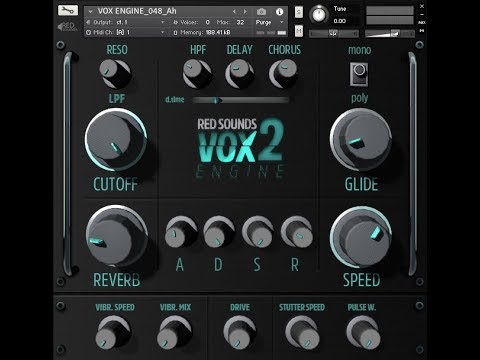Click the Red Sounds logo in header

67,26
